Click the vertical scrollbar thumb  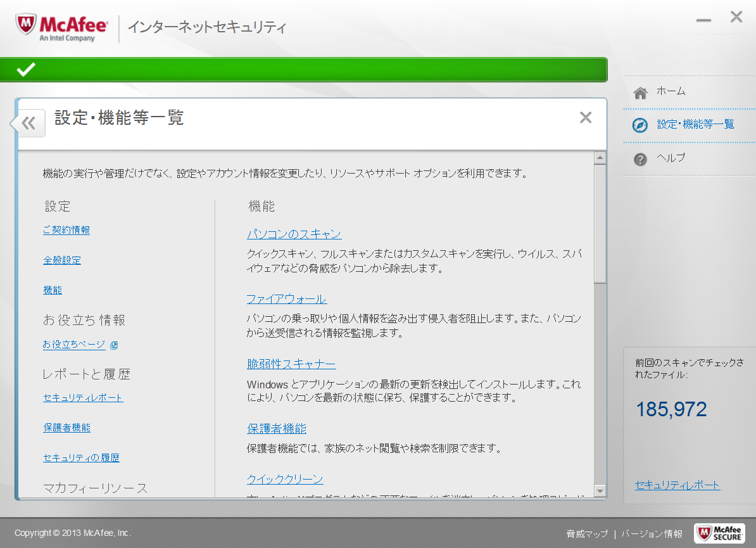pyautogui.click(x=600, y=224)
